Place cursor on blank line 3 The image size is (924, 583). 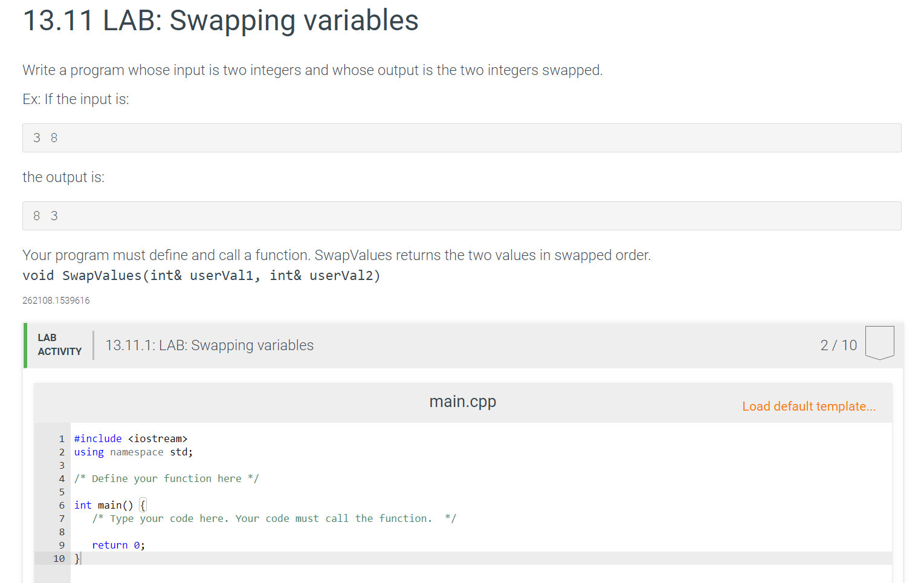[x=481, y=465]
